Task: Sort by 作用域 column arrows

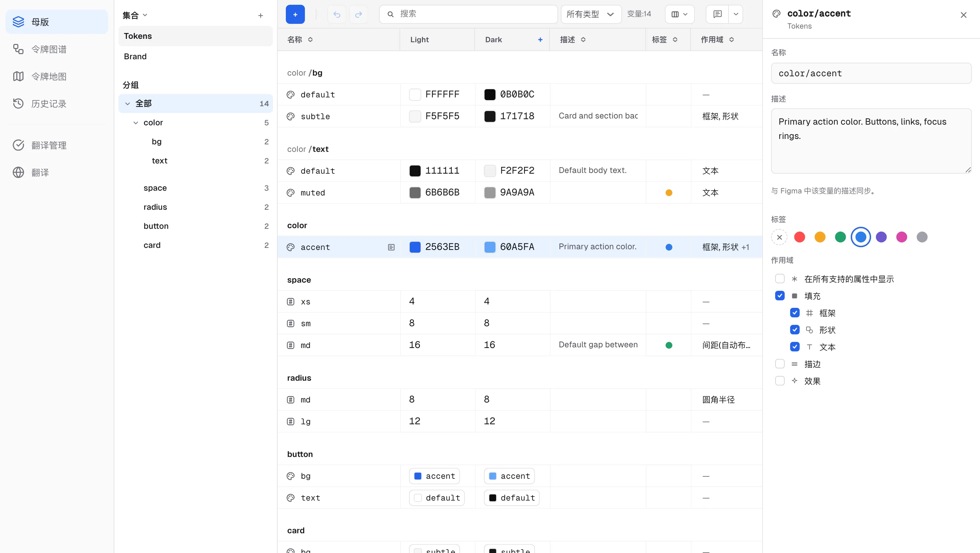Action: [732, 39]
